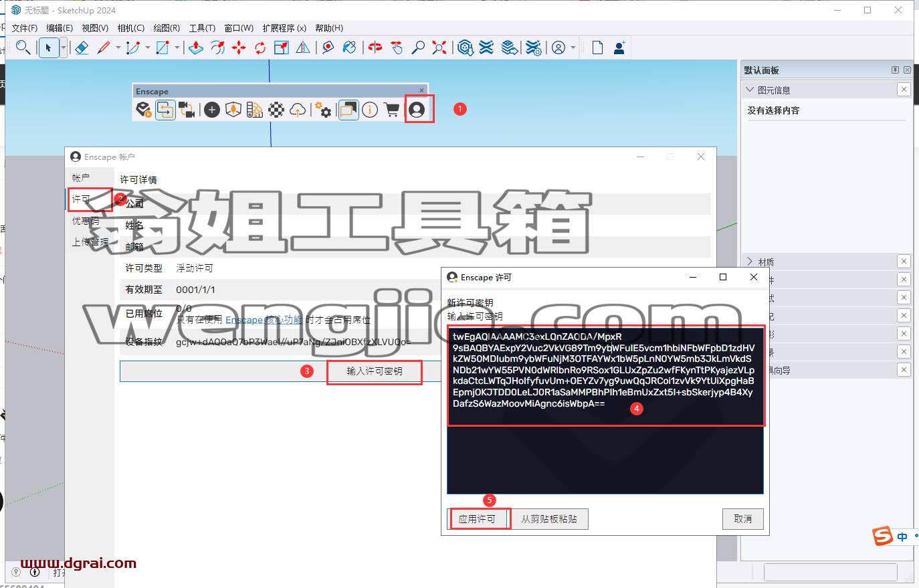The width and height of the screenshot is (919, 588).
Task: Activate the Orbit tool
Action: tap(375, 47)
